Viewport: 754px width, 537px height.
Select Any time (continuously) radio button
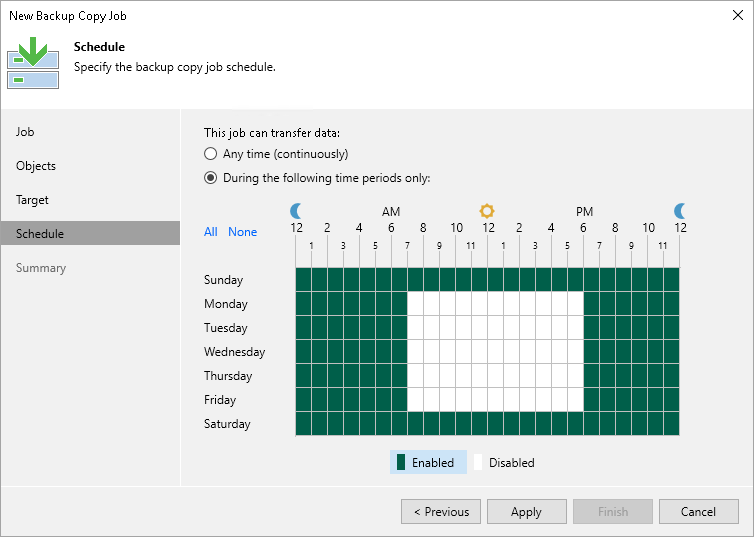point(211,154)
